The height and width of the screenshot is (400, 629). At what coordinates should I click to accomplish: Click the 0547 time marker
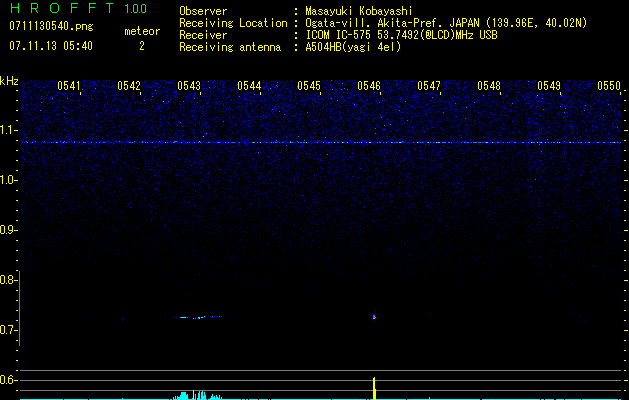click(429, 86)
